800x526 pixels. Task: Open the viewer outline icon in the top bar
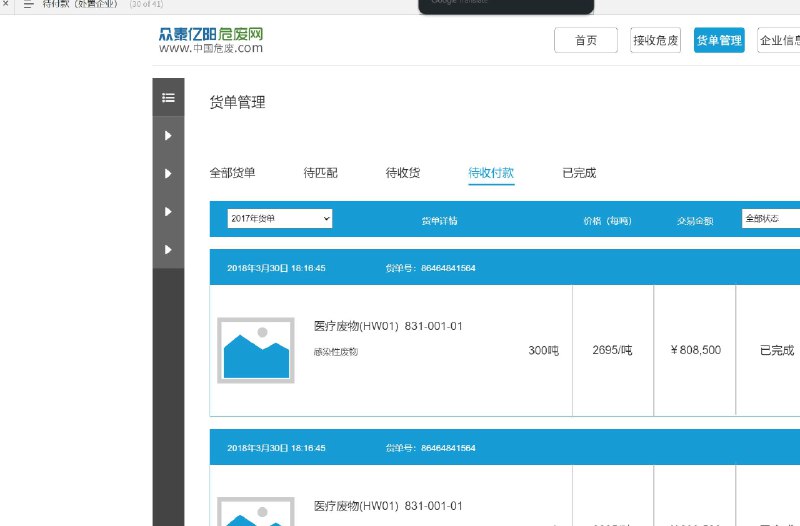tap(29, 4)
